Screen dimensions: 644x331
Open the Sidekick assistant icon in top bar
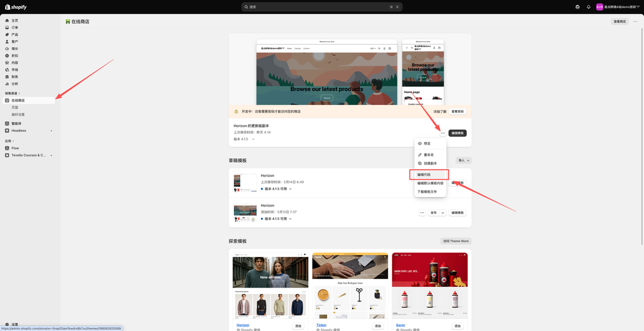pyautogui.click(x=578, y=7)
